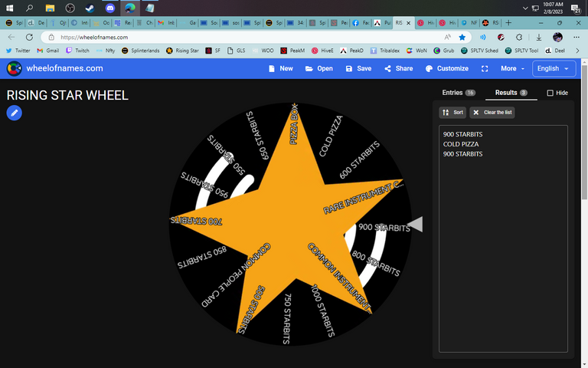
Task: Click the wheelofnames.com logo icon
Action: click(x=15, y=68)
